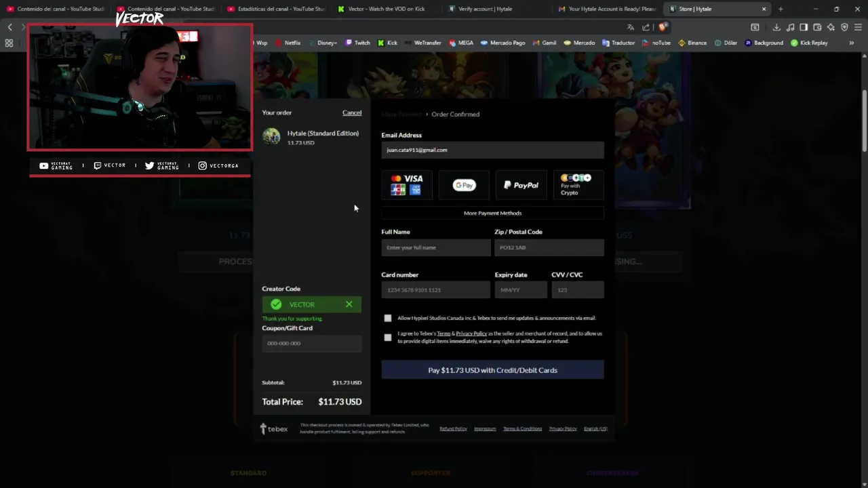Viewport: 868px width, 488px height.
Task: Click the Hytale Standard Edition product thumbnail
Action: 271,136
